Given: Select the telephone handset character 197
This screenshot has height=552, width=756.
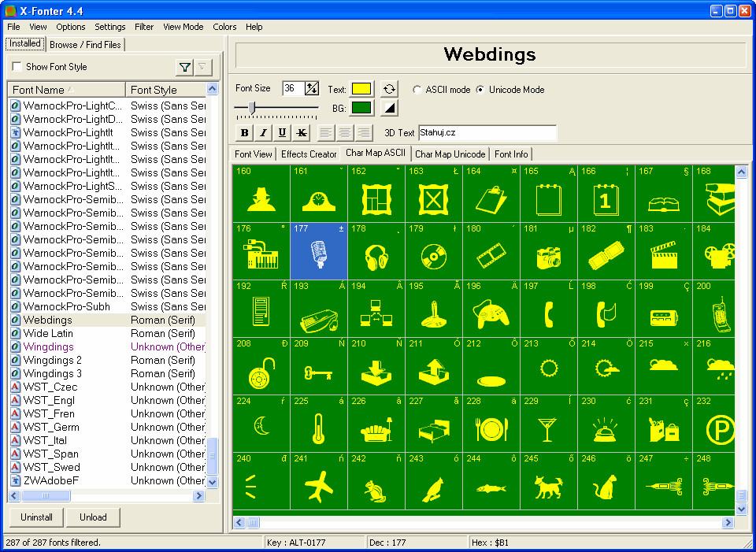Looking at the screenshot, I should tap(549, 308).
